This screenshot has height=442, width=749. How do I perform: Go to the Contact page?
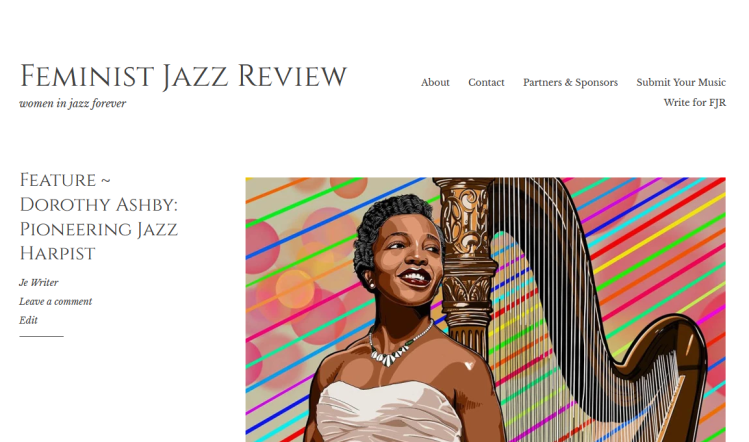(x=486, y=82)
